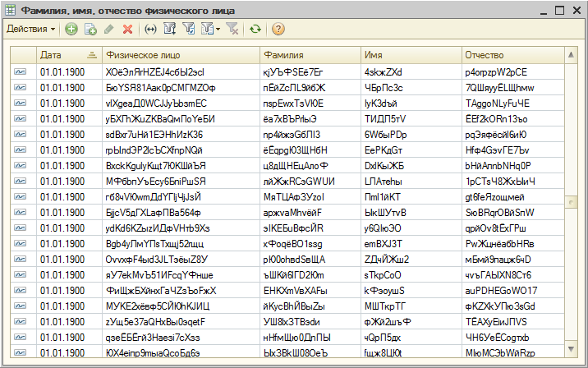The width and height of the screenshot is (588, 368).
Task: Click the vertical scrollbar thumb
Action: point(571,202)
